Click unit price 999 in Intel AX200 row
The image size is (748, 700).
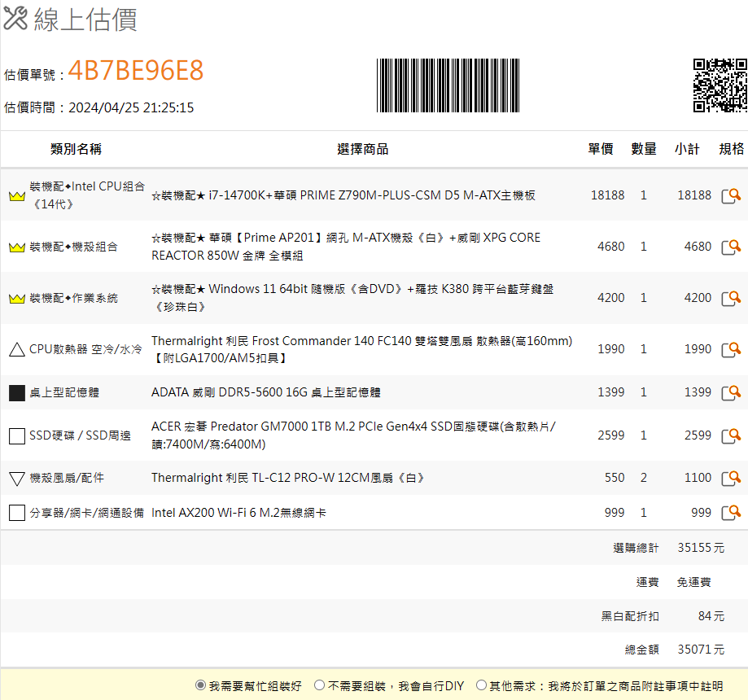[x=615, y=513]
